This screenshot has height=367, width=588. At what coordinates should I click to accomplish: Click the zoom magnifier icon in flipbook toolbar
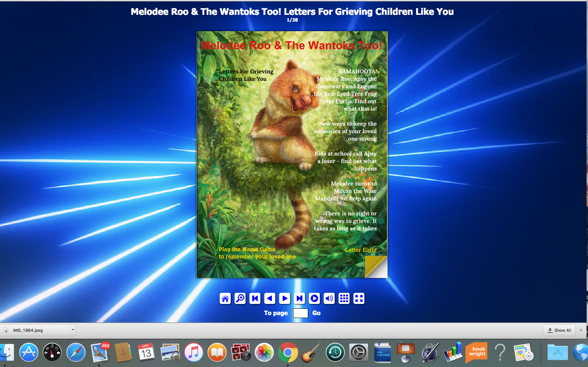click(x=240, y=298)
